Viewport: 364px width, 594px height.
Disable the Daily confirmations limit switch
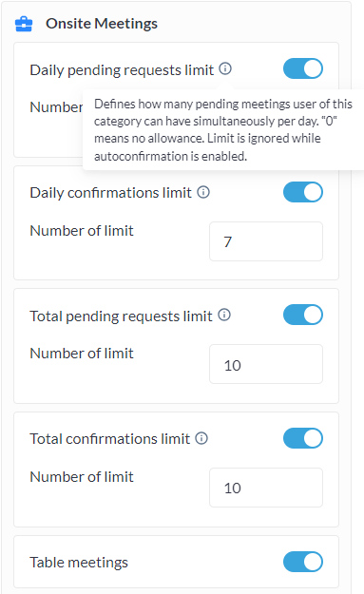click(x=303, y=192)
